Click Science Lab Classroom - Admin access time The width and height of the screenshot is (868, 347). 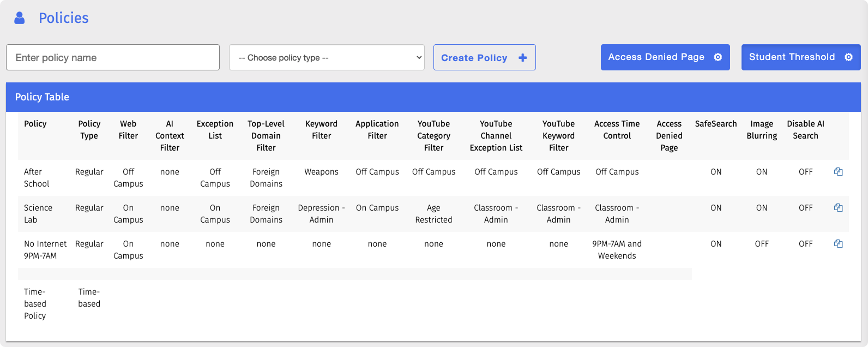point(617,214)
